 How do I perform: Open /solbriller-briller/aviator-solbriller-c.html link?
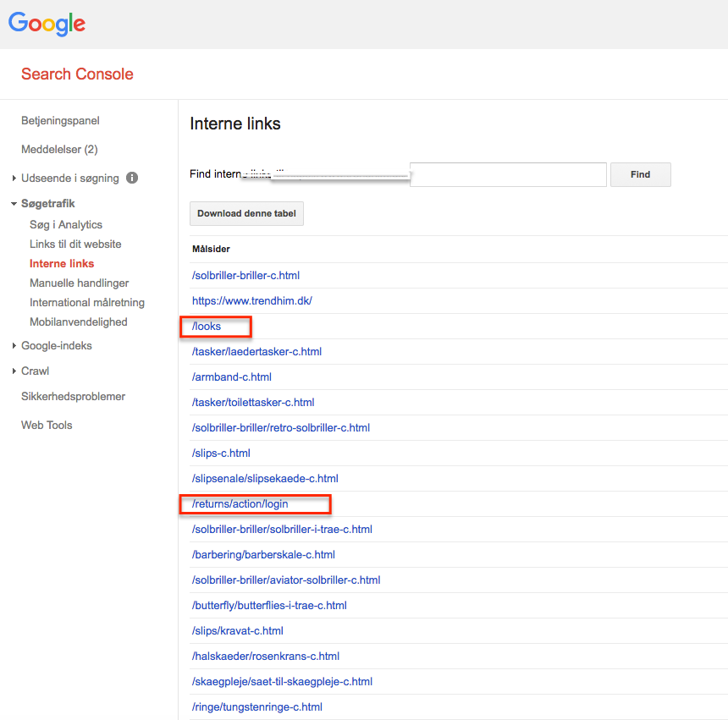[286, 580]
